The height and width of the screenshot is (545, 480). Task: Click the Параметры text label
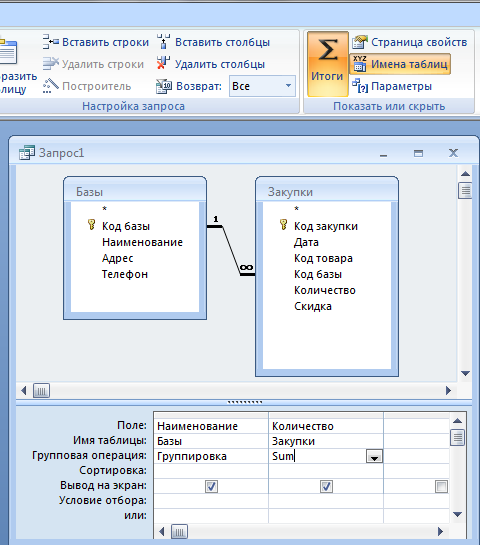401,86
